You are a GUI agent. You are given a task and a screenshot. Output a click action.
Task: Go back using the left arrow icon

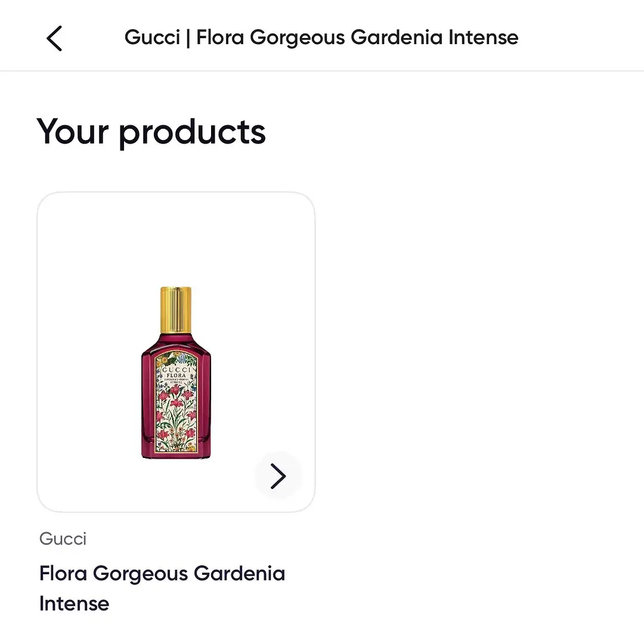click(x=54, y=38)
